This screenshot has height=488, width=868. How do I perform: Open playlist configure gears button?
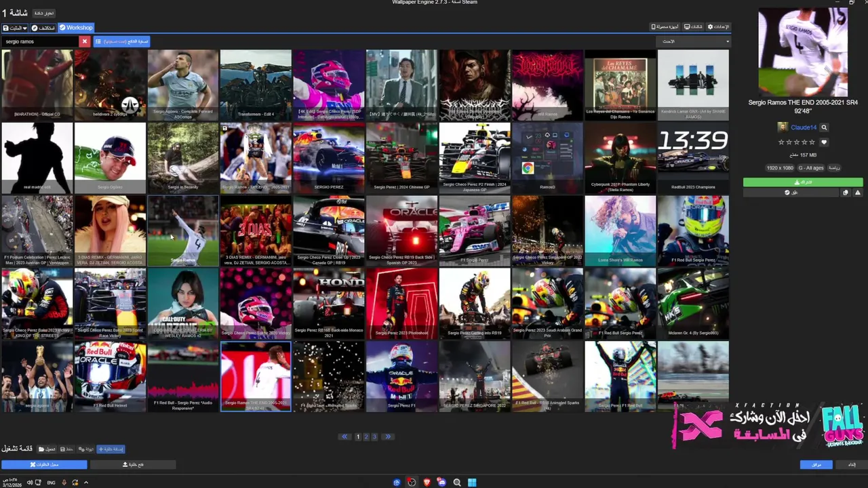pyautogui.click(x=86, y=449)
